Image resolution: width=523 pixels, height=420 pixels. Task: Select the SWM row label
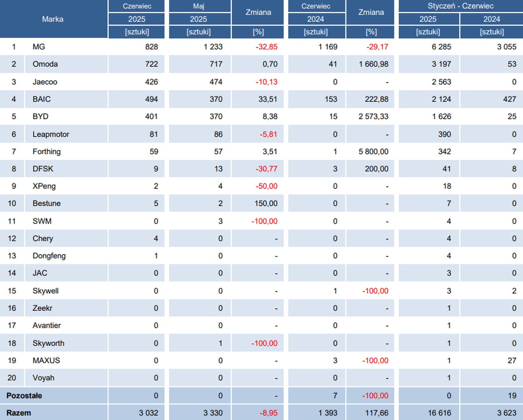click(42, 221)
